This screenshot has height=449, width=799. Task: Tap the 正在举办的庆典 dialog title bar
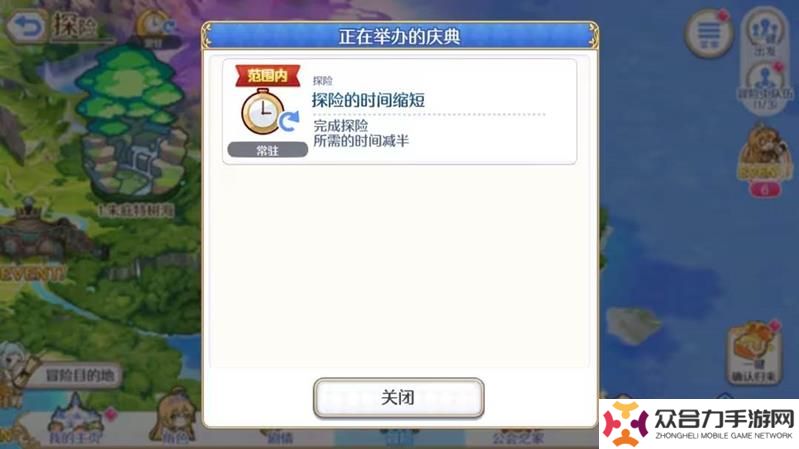tap(400, 36)
